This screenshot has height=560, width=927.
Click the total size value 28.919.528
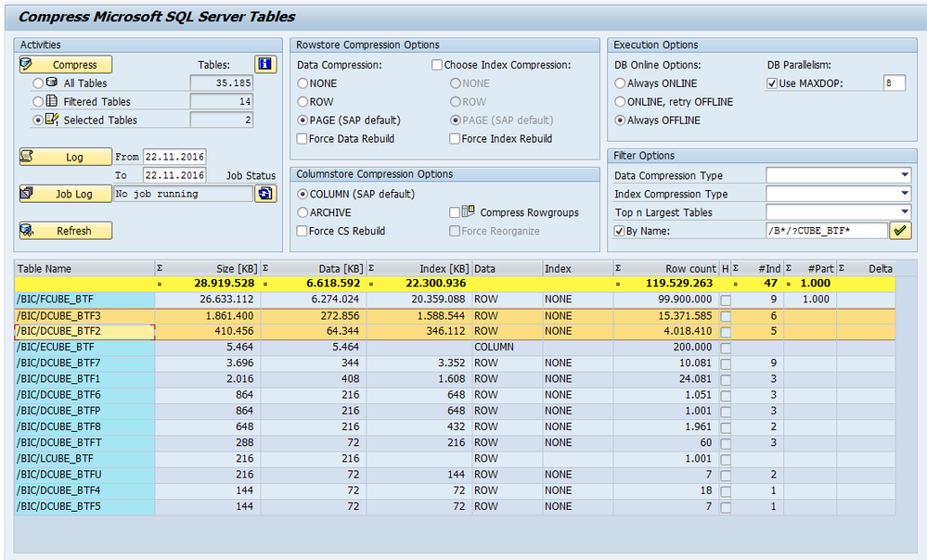click(224, 284)
